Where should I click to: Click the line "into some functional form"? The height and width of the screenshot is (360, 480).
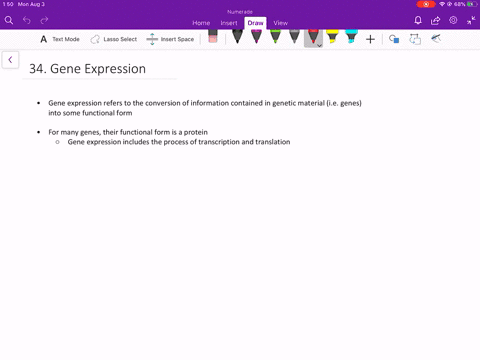(x=90, y=113)
